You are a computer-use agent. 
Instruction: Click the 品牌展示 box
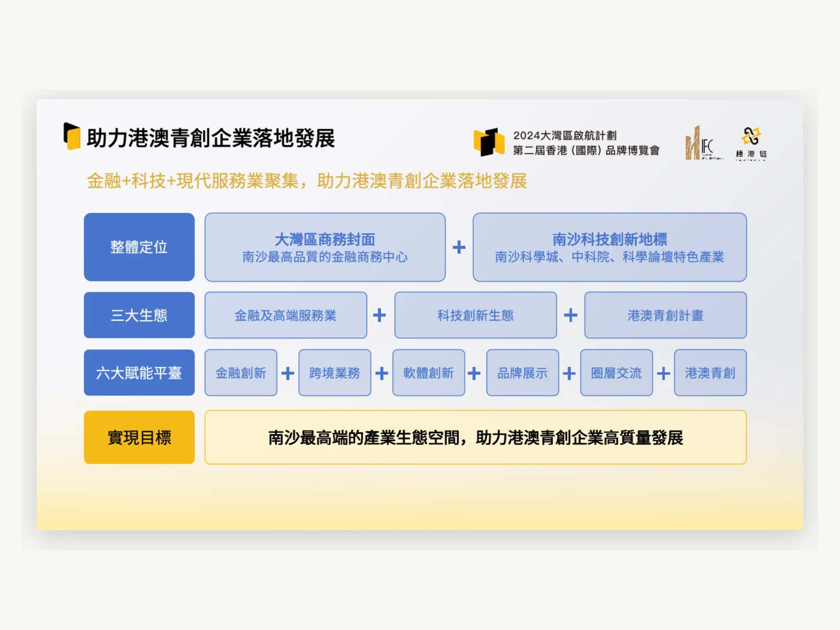(x=522, y=373)
